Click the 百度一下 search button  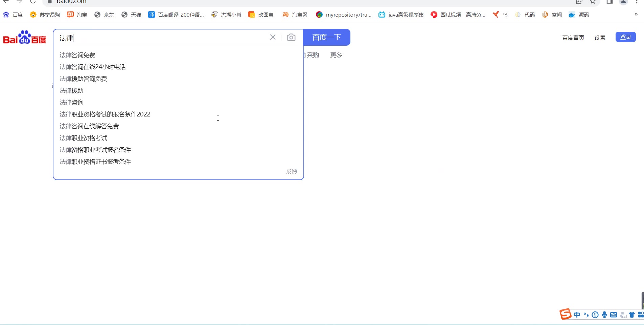pyautogui.click(x=327, y=37)
